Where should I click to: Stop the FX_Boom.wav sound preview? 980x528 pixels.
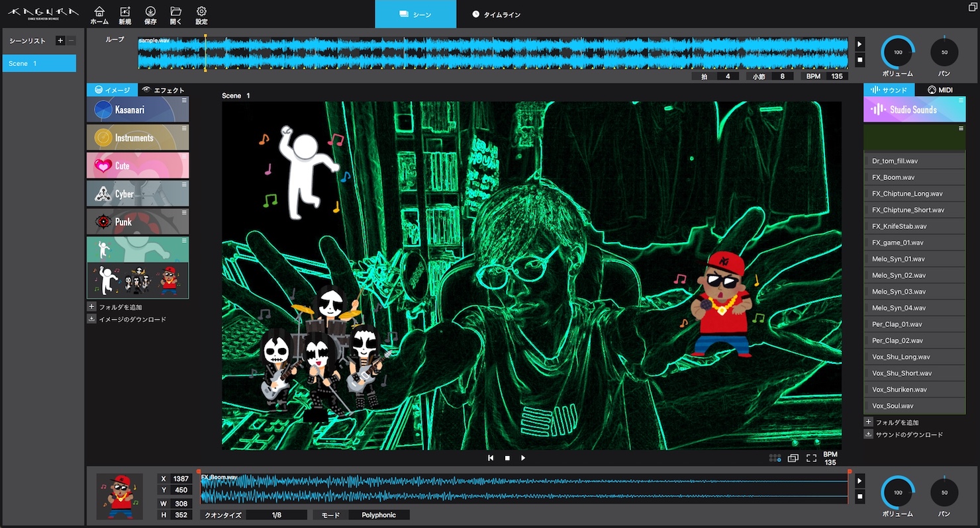tap(860, 496)
